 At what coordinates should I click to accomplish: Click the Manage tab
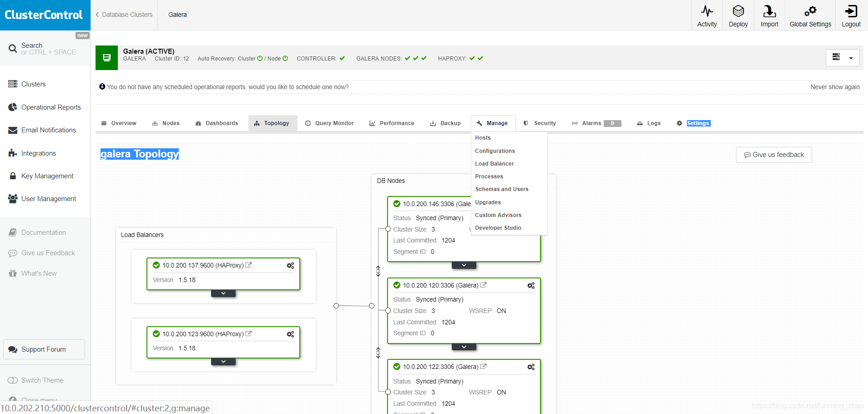click(x=493, y=123)
